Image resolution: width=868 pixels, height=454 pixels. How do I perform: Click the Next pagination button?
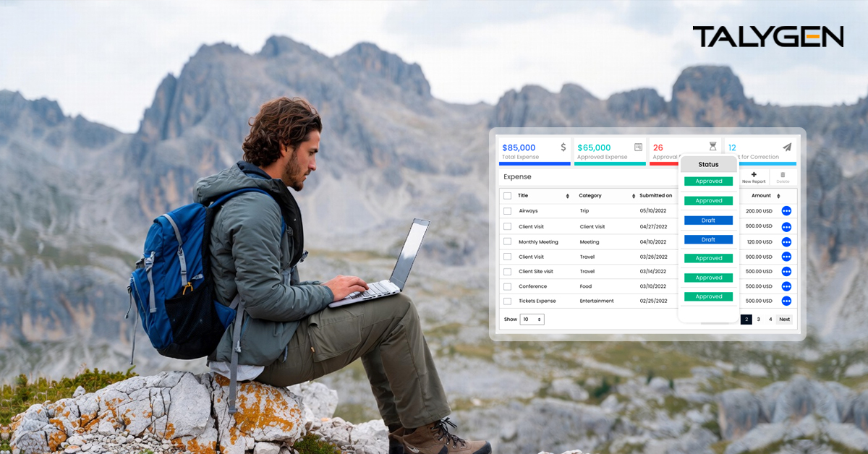[x=785, y=319]
